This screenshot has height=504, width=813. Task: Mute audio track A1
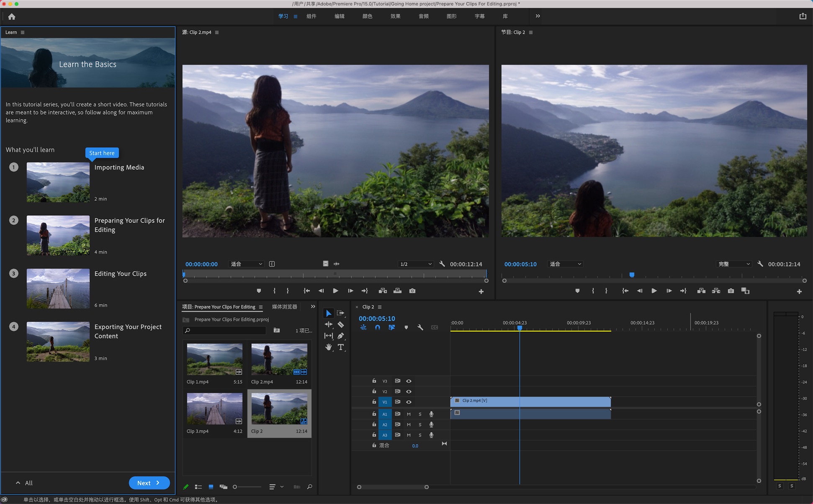409,414
